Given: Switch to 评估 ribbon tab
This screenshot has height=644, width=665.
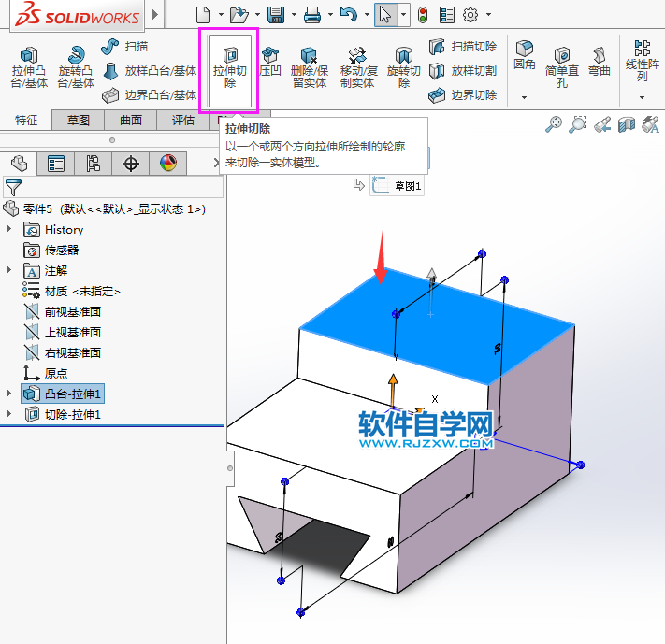Looking at the screenshot, I should click(182, 121).
